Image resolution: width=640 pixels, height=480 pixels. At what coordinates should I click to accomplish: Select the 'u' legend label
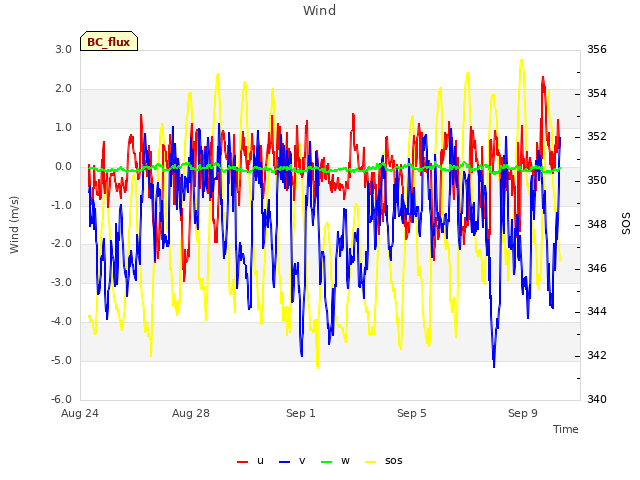(260, 461)
